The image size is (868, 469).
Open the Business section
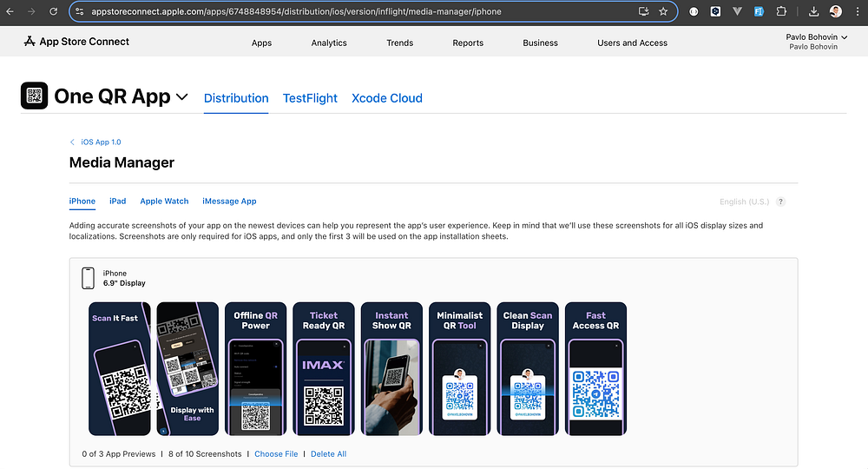point(540,43)
